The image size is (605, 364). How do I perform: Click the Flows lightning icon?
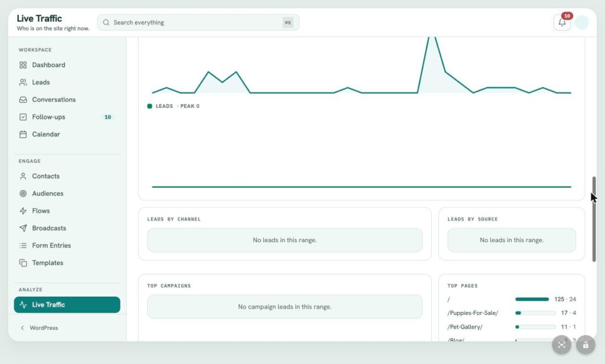coord(23,211)
